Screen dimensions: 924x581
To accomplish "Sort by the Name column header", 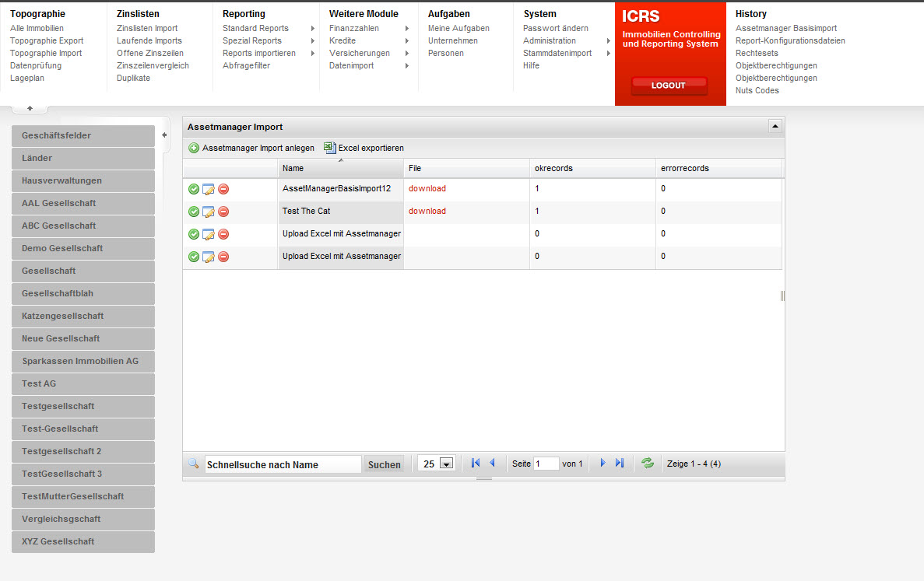I will (x=341, y=168).
